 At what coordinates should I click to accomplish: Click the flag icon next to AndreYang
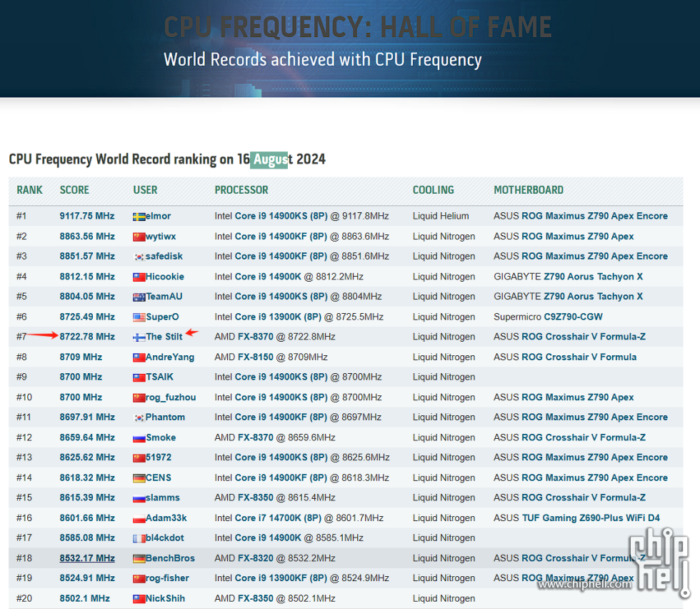139,357
